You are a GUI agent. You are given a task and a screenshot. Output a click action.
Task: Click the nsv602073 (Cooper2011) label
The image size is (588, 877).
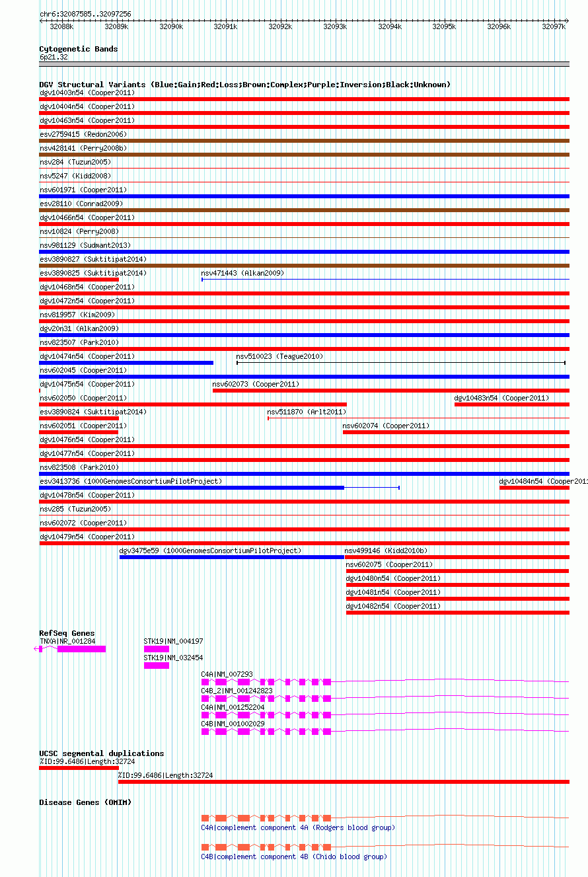256,384
